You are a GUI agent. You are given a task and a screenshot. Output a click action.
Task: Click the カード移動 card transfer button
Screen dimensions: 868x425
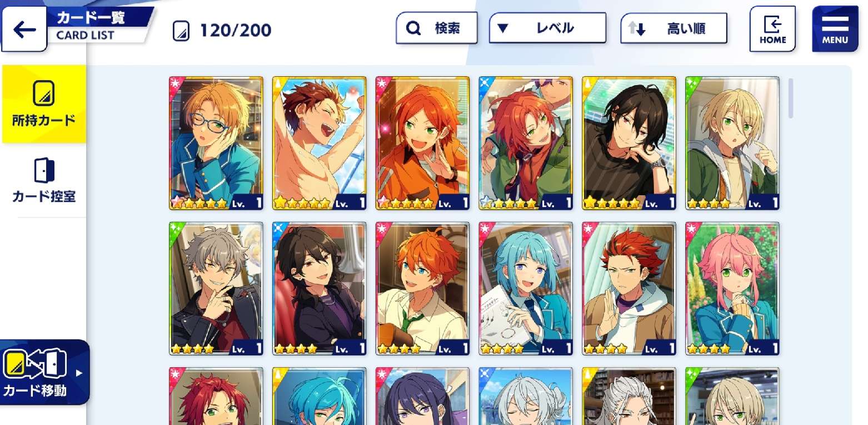pos(44,372)
